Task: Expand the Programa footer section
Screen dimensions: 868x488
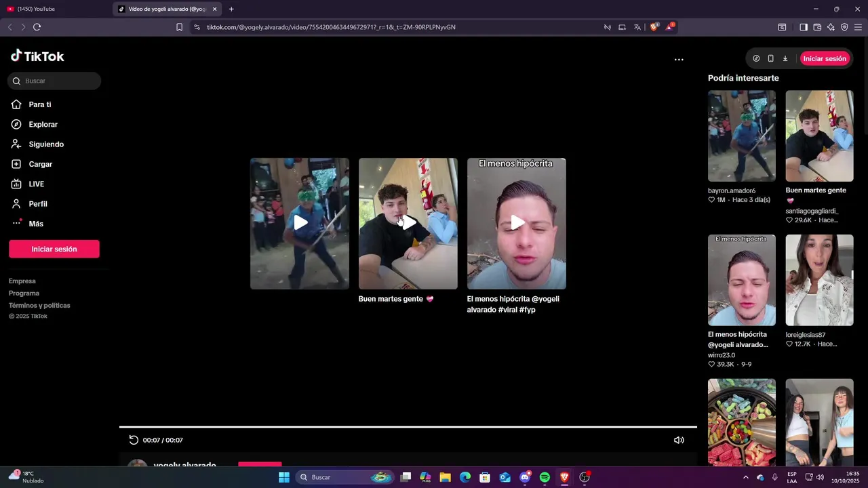Action: click(24, 293)
